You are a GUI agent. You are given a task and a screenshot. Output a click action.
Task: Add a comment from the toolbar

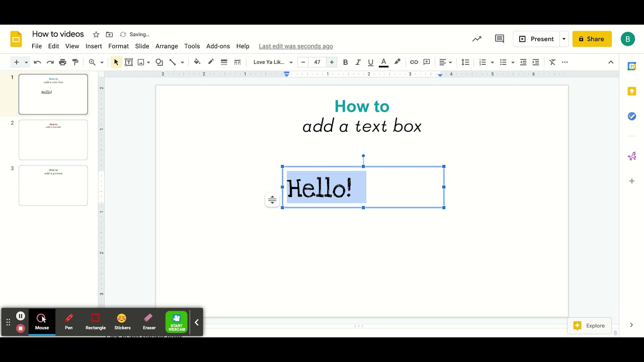coord(427,62)
